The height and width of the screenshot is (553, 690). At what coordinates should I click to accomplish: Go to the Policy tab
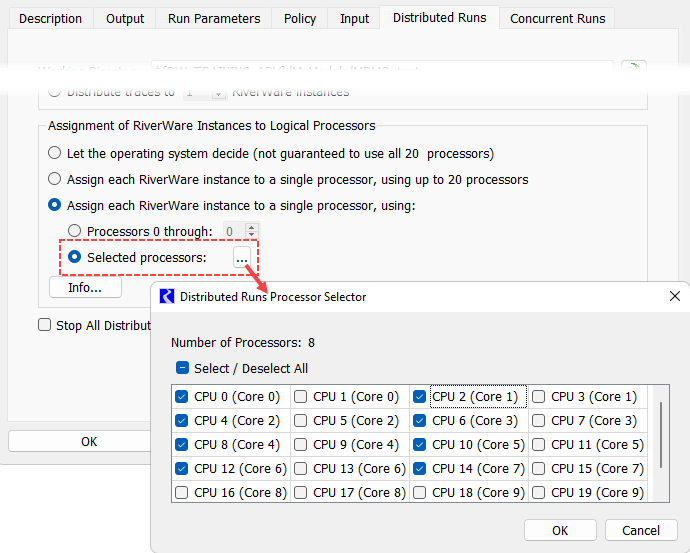tap(300, 19)
